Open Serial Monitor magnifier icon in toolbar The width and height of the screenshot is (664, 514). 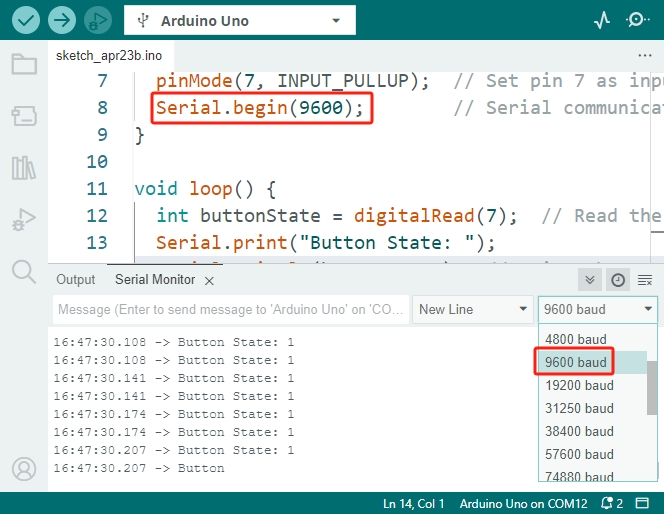pos(637,20)
